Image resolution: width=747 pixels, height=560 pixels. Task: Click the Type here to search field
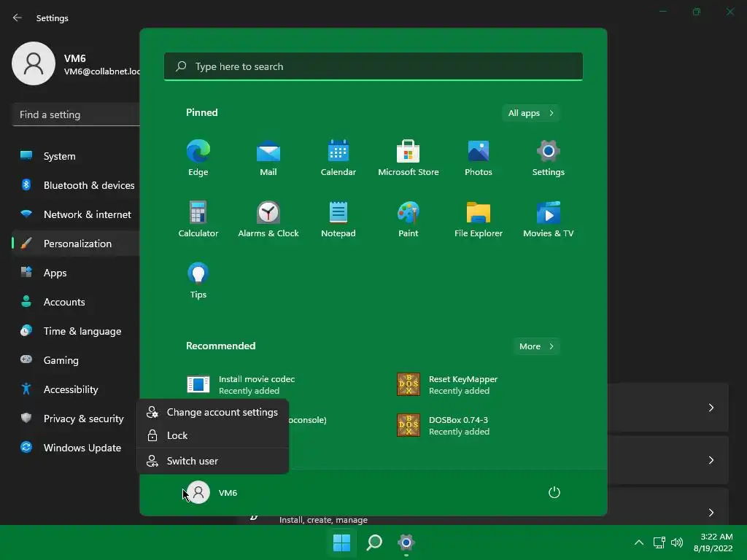(x=373, y=66)
